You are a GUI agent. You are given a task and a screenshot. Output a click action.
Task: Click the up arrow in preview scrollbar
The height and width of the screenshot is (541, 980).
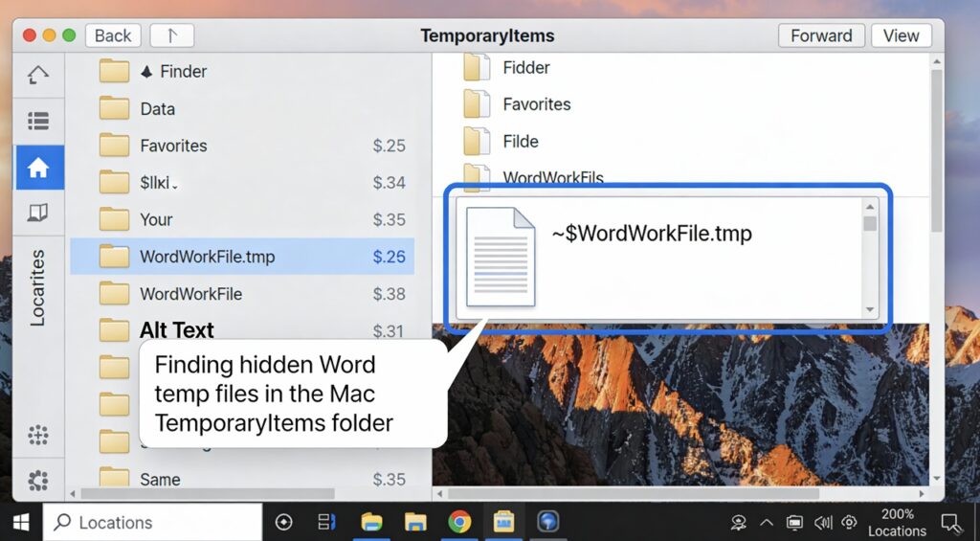[x=870, y=206]
